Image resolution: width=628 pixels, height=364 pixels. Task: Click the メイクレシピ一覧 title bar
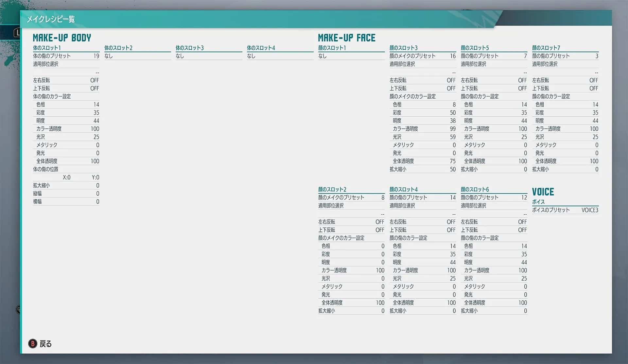tap(51, 19)
